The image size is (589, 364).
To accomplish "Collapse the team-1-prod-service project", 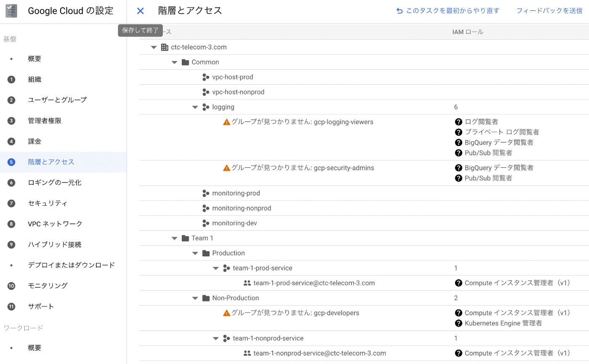I will point(215,268).
